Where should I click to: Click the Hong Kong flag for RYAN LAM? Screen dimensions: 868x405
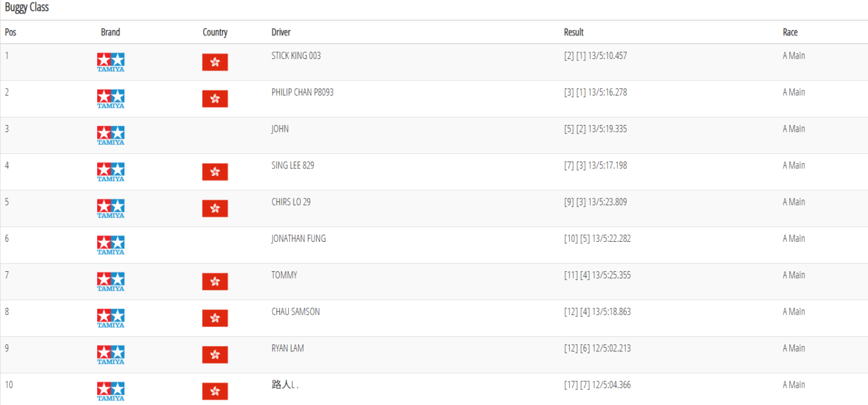click(x=215, y=355)
